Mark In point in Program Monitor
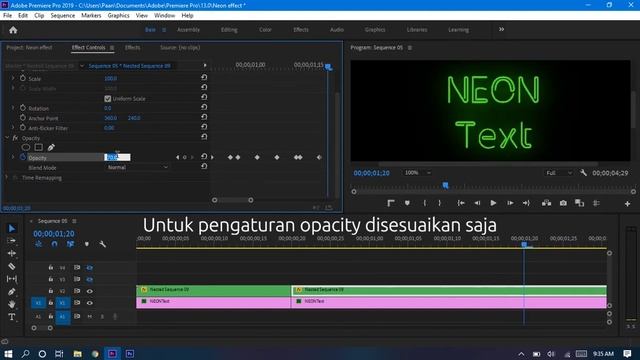The image size is (640, 360). (425, 203)
